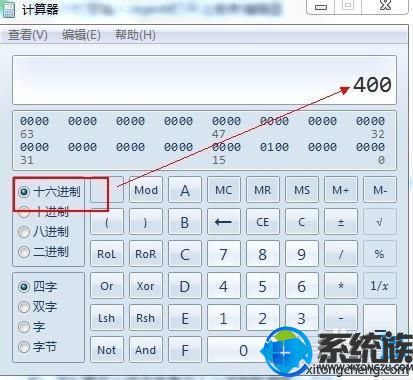Click the calculator icon in the title bar
413x380 pixels.
8,9
